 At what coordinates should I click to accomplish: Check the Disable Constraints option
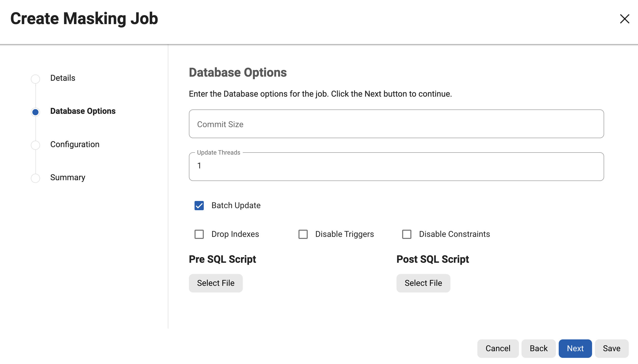[x=407, y=234]
